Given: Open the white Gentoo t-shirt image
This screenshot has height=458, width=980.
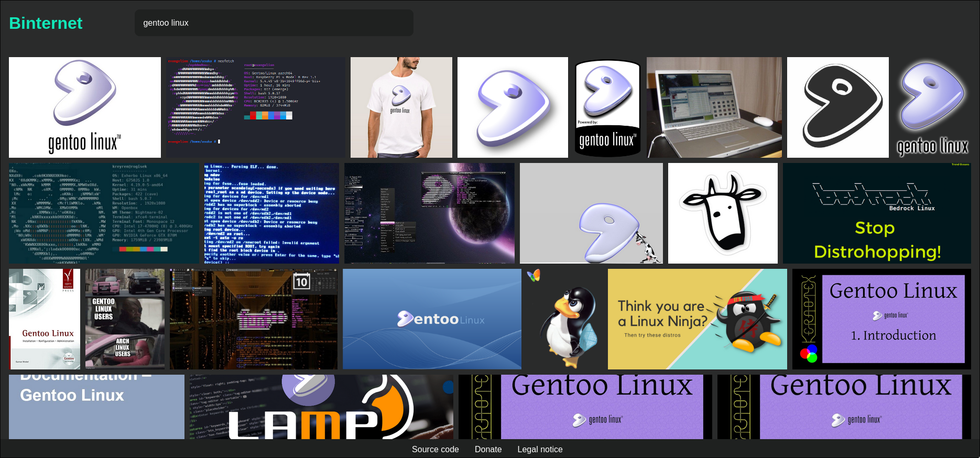Looking at the screenshot, I should pyautogui.click(x=401, y=107).
